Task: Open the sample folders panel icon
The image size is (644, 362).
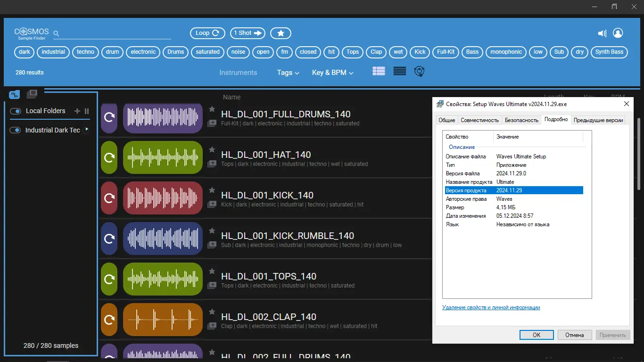Action: pos(15,94)
